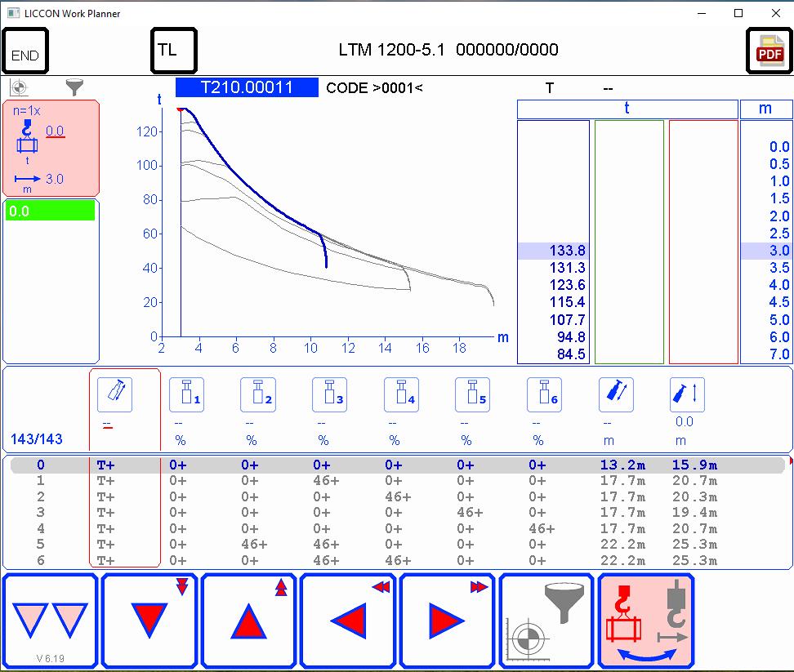
Task: Select configuration row 3 in the table
Action: (x=398, y=512)
